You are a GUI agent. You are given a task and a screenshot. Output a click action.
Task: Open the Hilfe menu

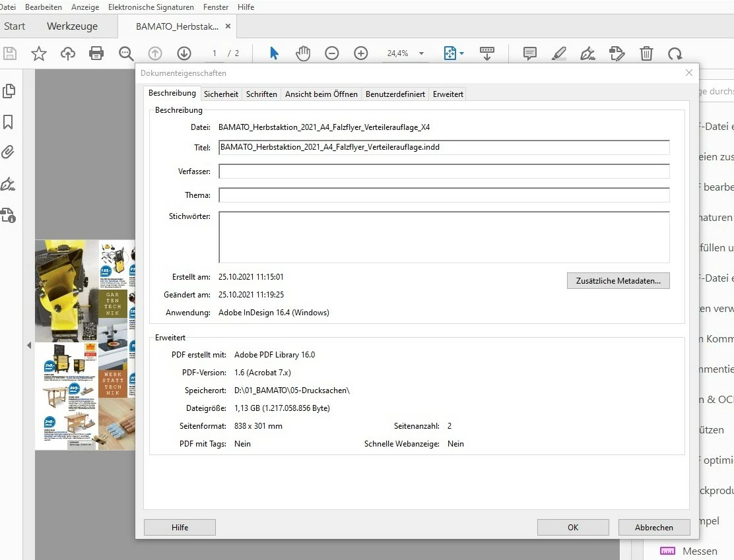tap(246, 7)
